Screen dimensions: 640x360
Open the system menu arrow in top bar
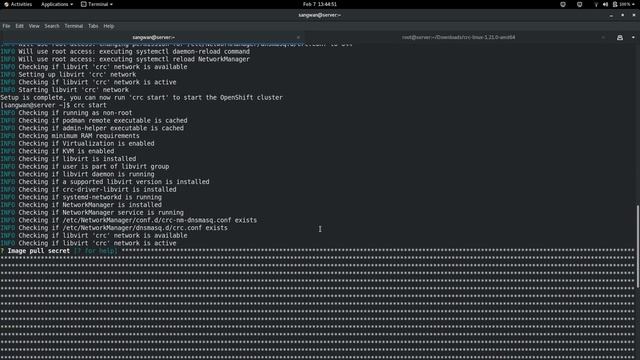pyautogui.click(x=634, y=4)
